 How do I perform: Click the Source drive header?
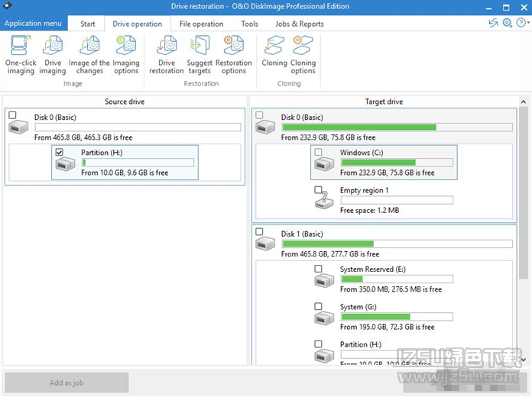pos(125,102)
